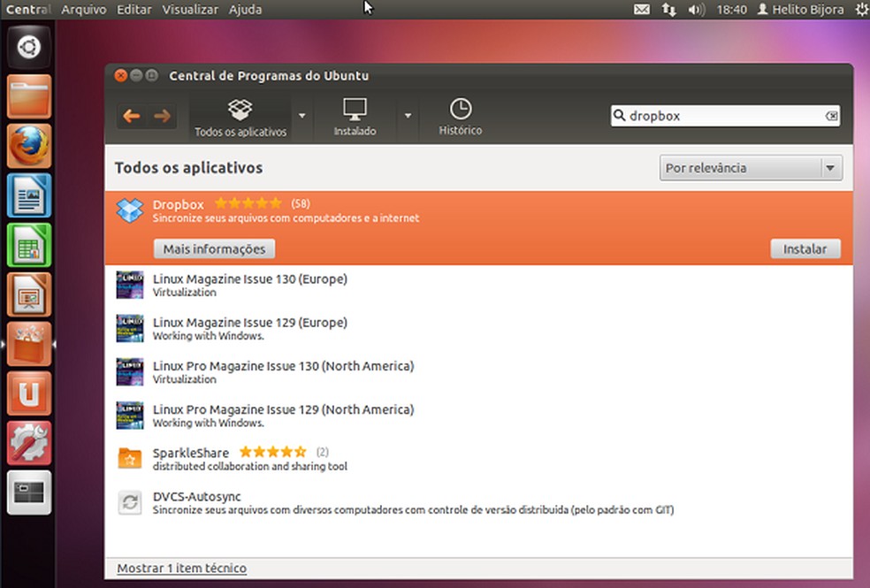This screenshot has width=870, height=588.
Task: Click the Dropbox app icon
Action: [x=130, y=210]
